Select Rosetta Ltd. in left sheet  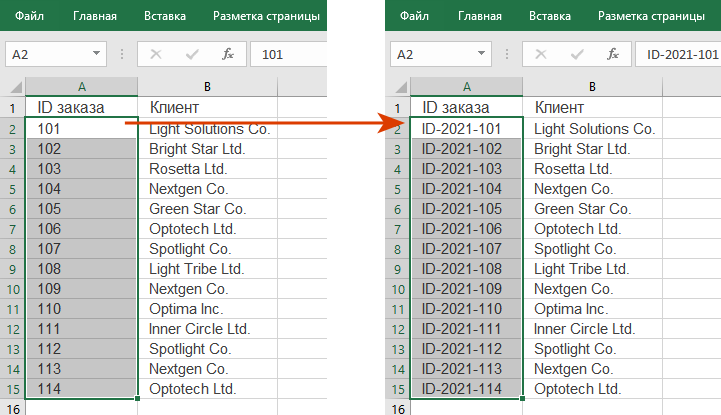(207, 169)
